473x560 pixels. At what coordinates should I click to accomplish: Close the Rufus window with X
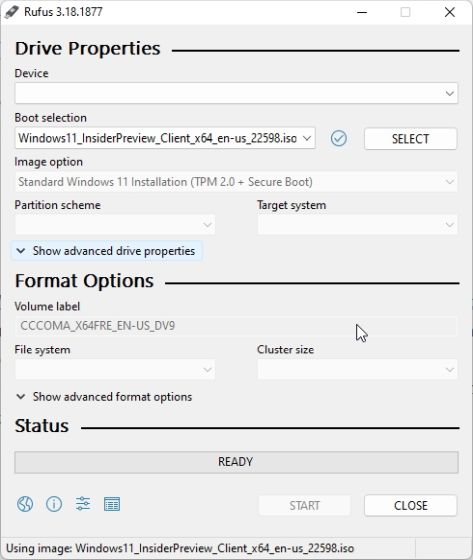pos(450,12)
